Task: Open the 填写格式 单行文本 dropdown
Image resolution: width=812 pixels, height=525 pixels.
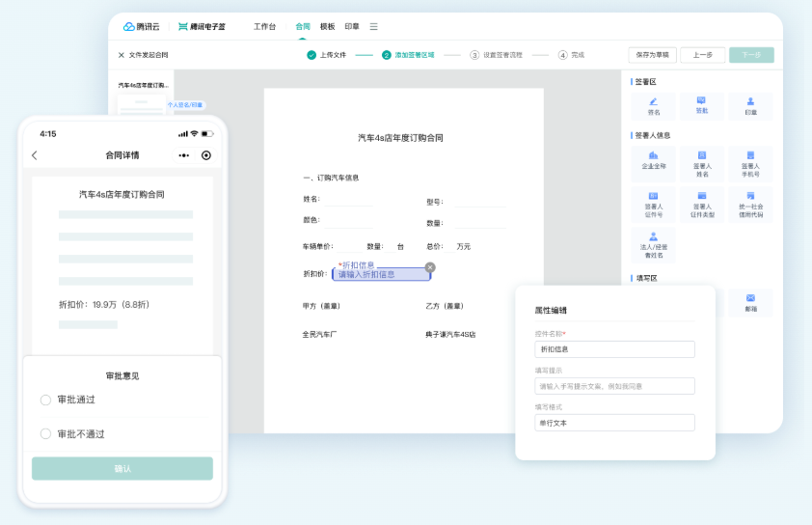Action: (x=614, y=423)
